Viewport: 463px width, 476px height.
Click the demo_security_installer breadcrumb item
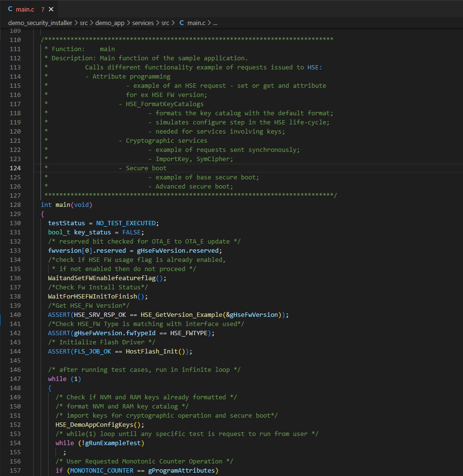[x=40, y=23]
